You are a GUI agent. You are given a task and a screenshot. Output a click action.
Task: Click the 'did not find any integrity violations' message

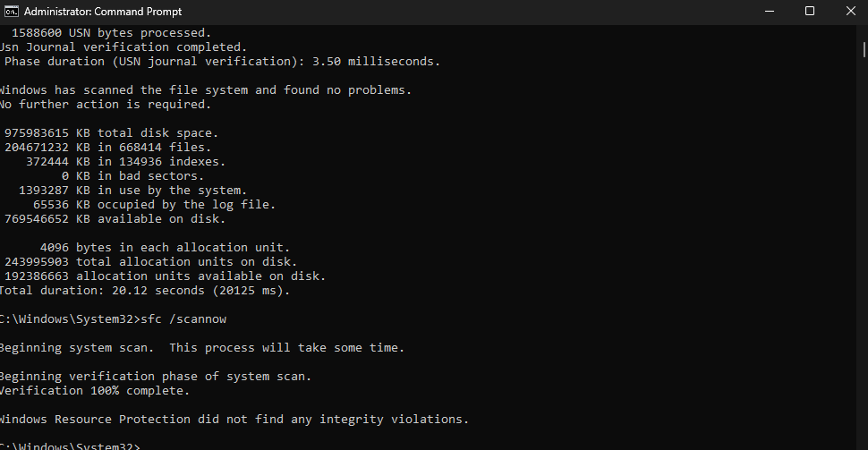point(333,420)
